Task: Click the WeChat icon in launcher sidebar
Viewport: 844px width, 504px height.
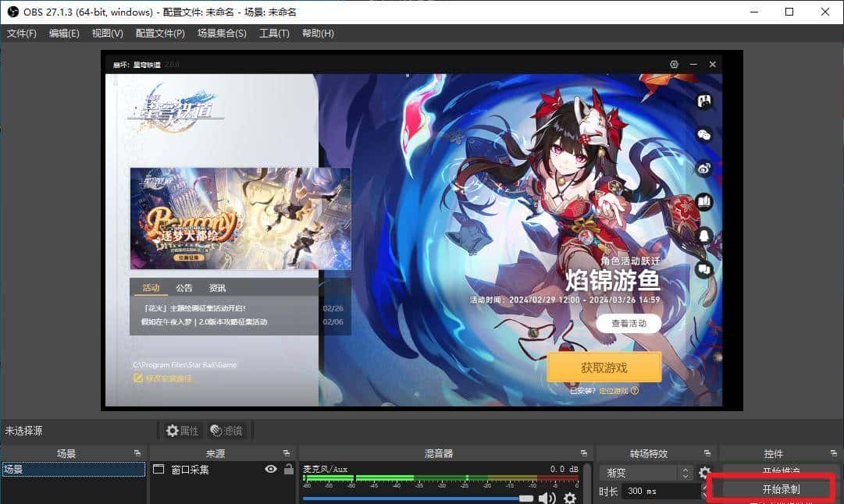Action: [703, 134]
